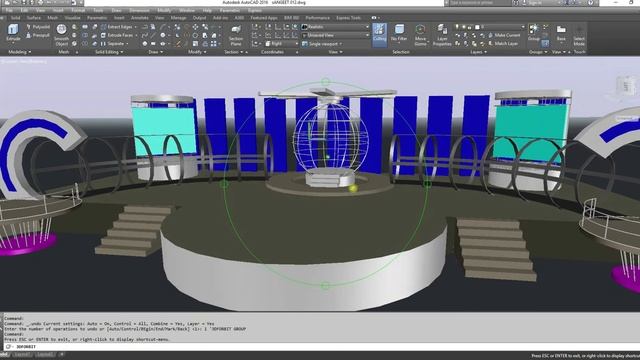Open the Output ribbon tab

(x=200, y=18)
